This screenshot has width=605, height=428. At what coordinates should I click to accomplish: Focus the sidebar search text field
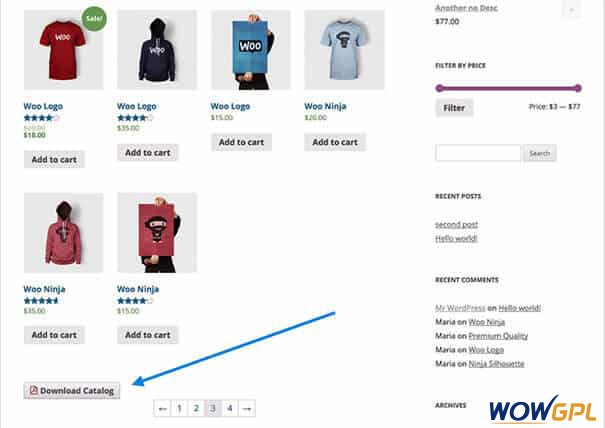(x=478, y=153)
